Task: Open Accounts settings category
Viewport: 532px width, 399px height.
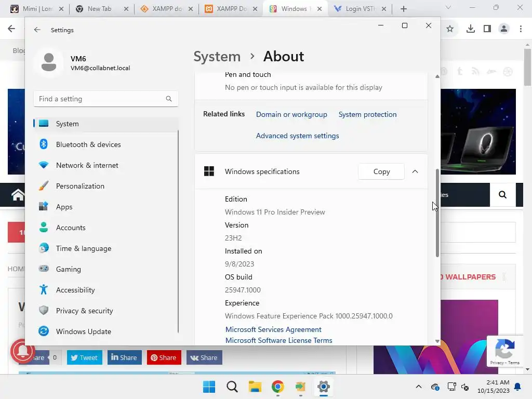Action: tap(105, 228)
